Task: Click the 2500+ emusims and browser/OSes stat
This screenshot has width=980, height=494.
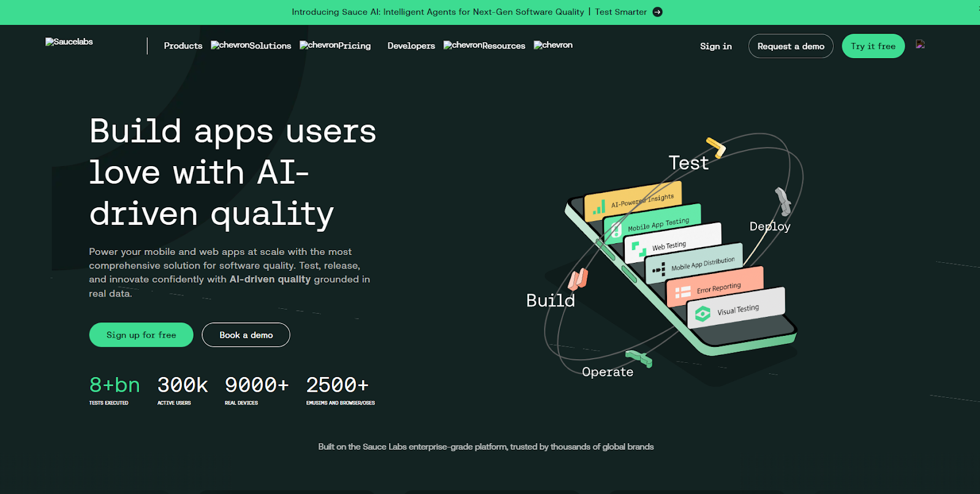Action: [341, 390]
